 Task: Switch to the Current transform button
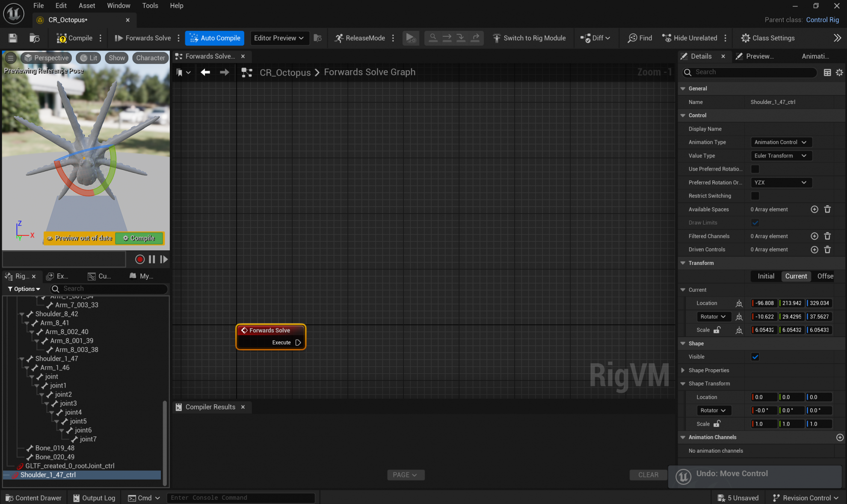click(x=796, y=276)
